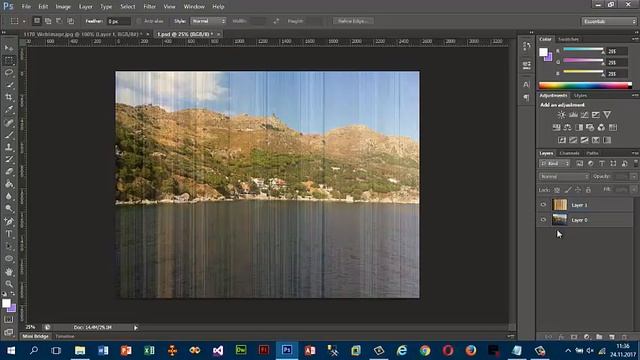The height and width of the screenshot is (360, 640).
Task: Add a Color Balance adjustment
Action: (x=567, y=127)
